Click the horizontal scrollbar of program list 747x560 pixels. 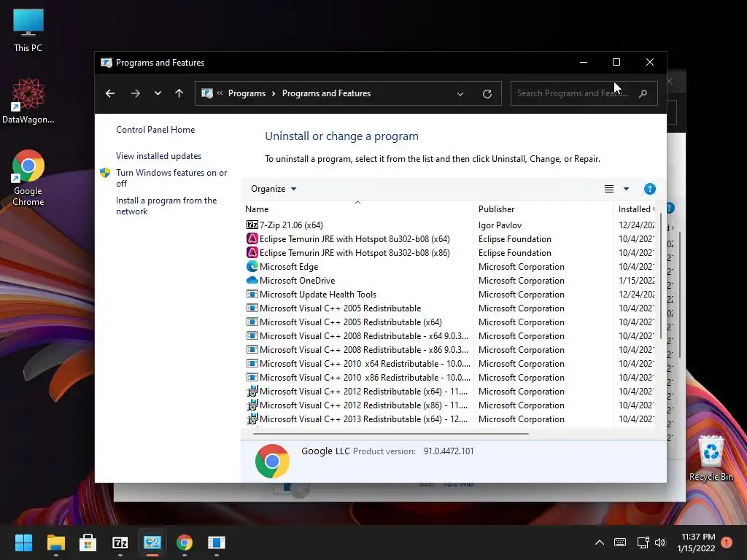[391, 434]
